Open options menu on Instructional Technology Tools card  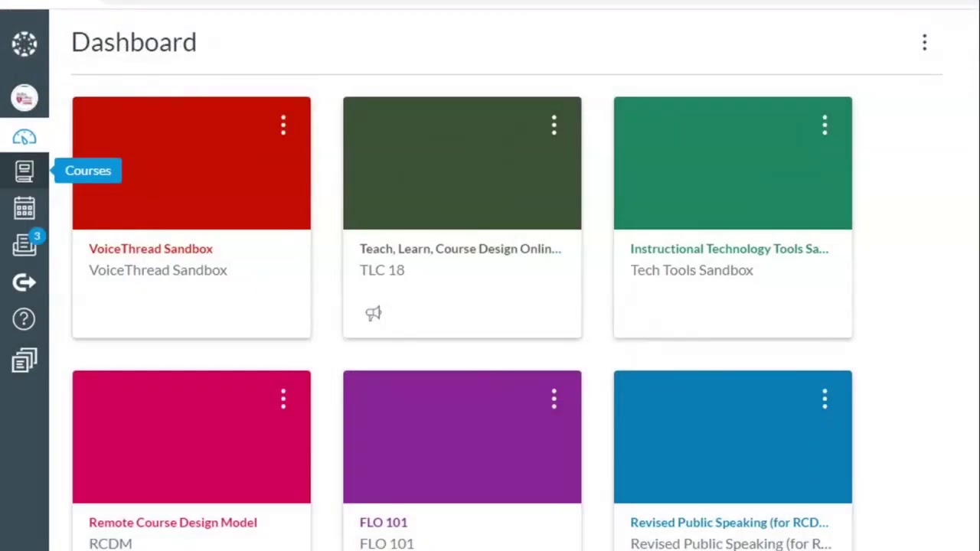(x=825, y=125)
